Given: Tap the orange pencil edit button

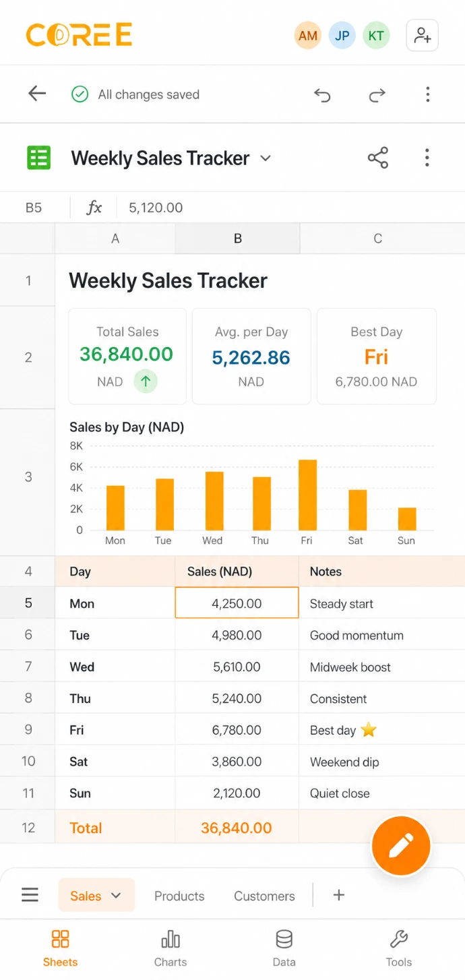Looking at the screenshot, I should click(x=401, y=845).
